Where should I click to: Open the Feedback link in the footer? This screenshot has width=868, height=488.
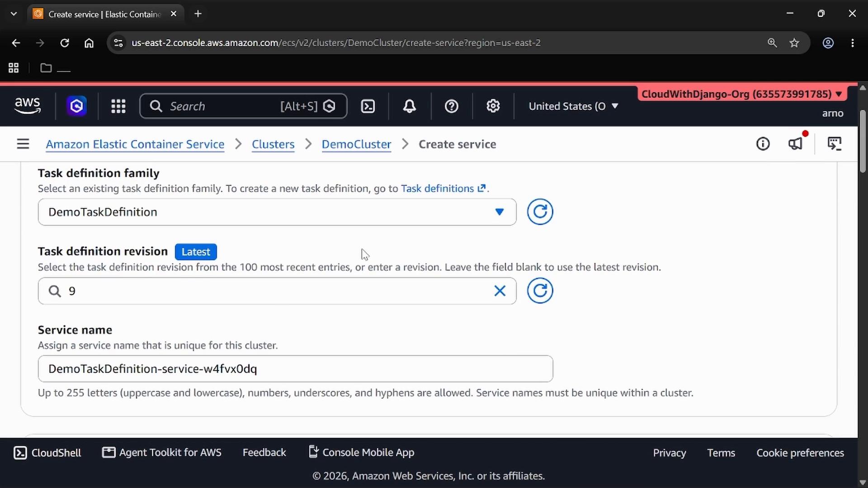(x=264, y=452)
